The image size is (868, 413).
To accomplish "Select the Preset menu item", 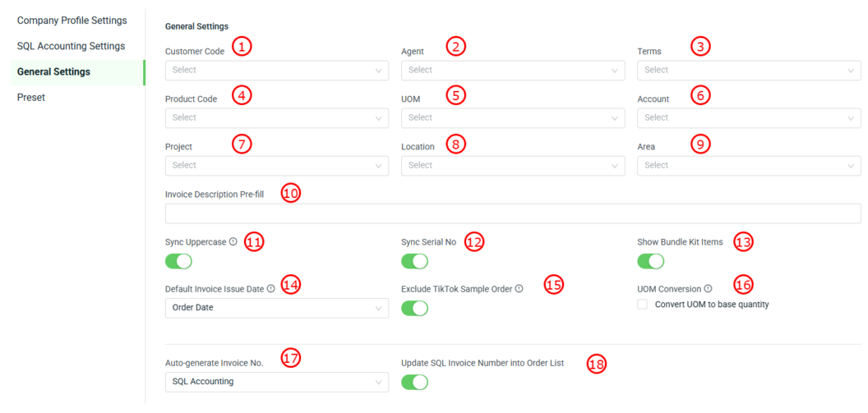I will pyautogui.click(x=31, y=97).
